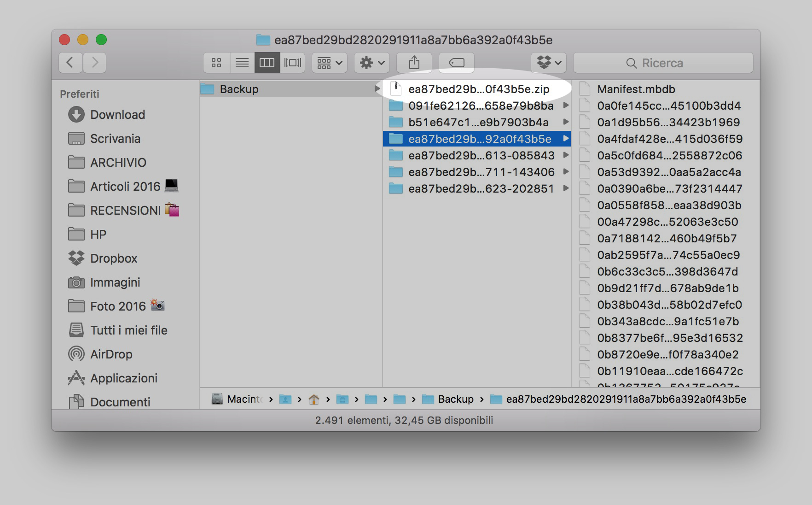Click the Ricerca search field

coord(663,63)
